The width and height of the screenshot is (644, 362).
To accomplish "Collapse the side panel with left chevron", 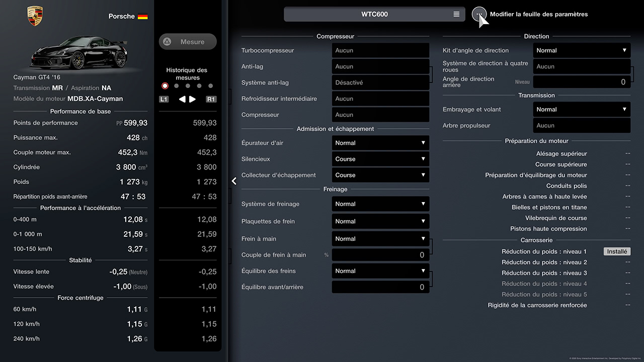I will click(234, 181).
